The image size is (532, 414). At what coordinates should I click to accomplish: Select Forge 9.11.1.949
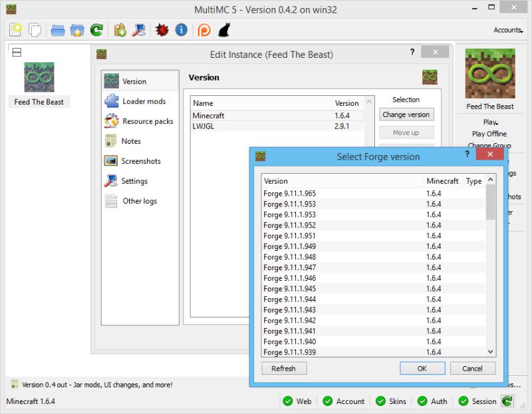[x=374, y=246]
